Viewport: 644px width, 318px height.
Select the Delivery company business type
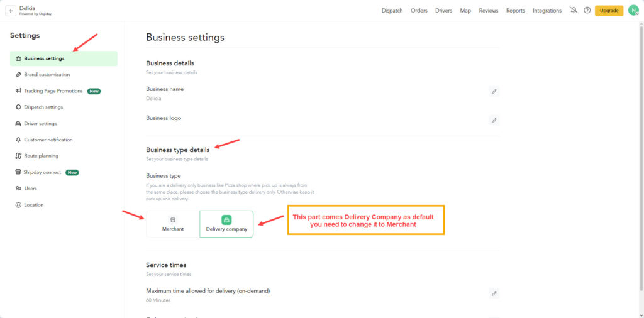click(x=226, y=224)
